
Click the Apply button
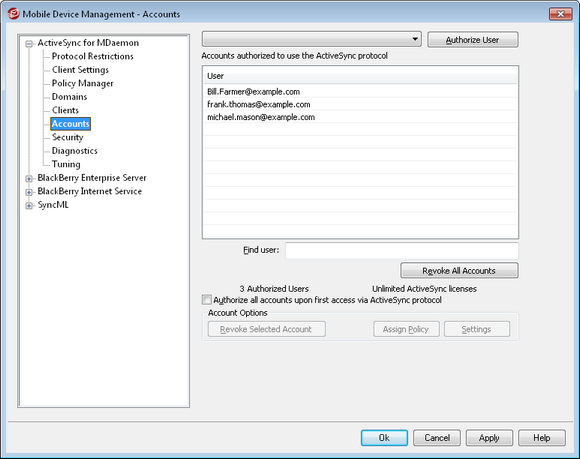click(489, 438)
